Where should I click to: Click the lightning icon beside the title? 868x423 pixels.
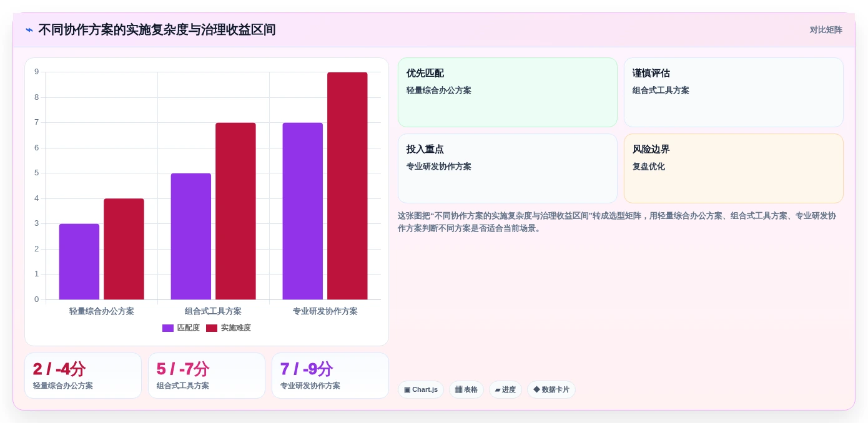(29, 30)
